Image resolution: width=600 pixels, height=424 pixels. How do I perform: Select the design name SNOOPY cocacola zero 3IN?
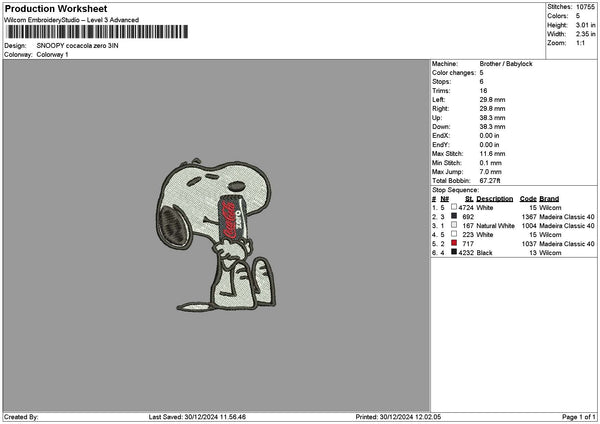(77, 46)
